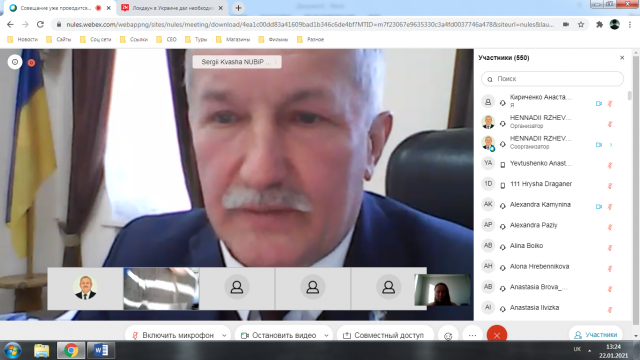
Task: Open the Магазины bookmarks folder
Action: [x=233, y=40]
